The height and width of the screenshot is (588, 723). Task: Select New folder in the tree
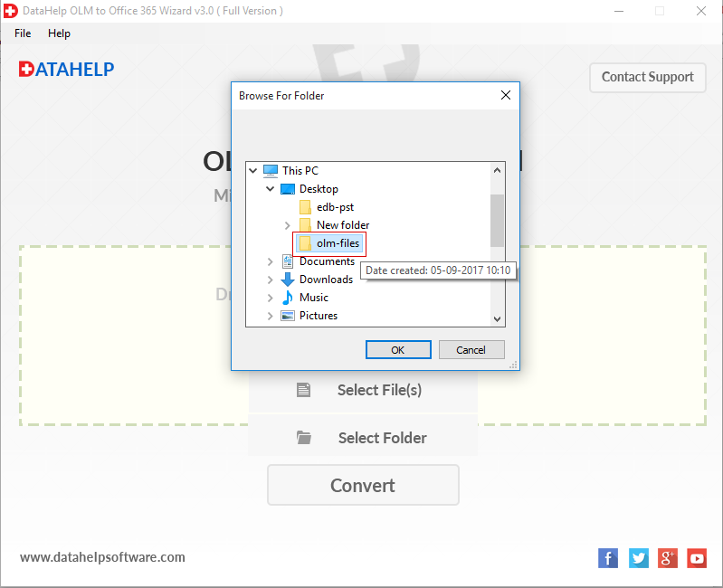[343, 225]
